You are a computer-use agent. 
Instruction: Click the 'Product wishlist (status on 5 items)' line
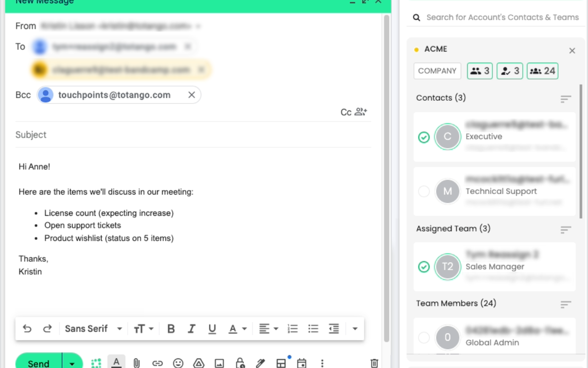pos(109,238)
